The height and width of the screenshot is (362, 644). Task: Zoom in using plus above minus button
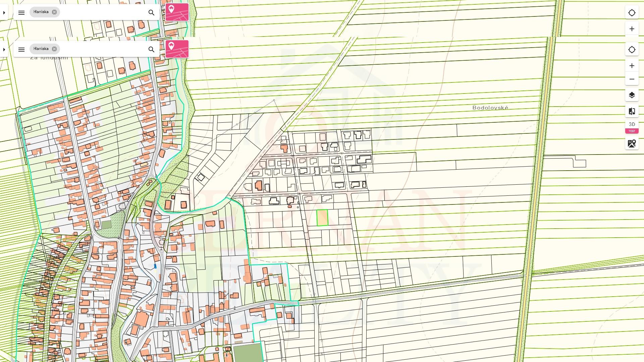632,66
